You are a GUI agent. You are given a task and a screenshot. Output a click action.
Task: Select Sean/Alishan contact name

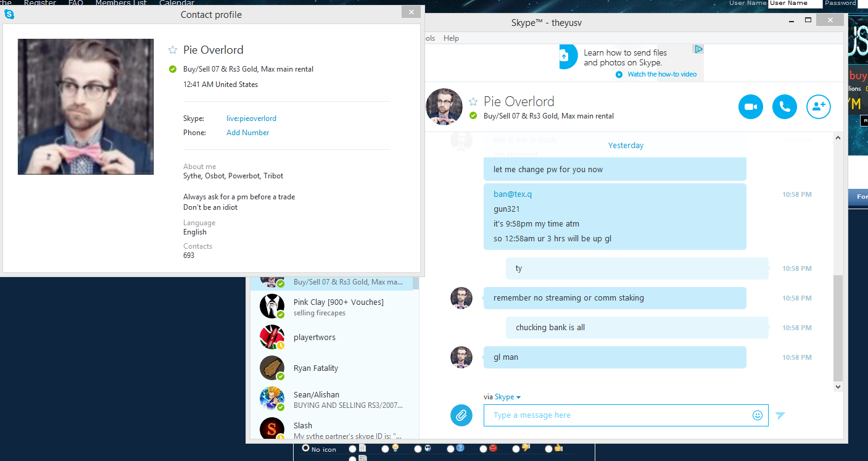pyautogui.click(x=316, y=395)
